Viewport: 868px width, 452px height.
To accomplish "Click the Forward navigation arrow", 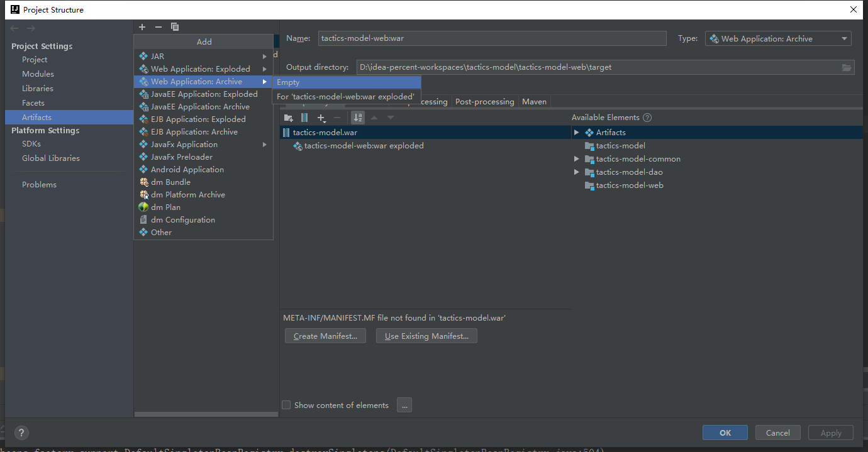I will 31,28.
